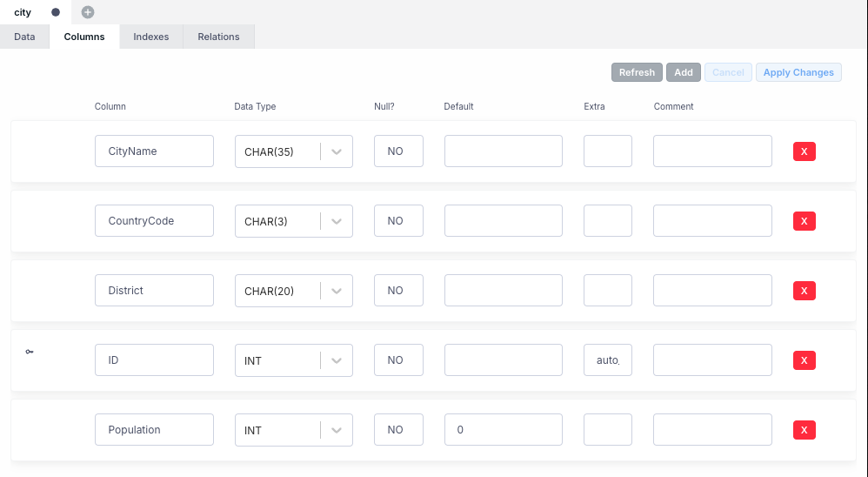Click Apply Changes button

click(798, 72)
